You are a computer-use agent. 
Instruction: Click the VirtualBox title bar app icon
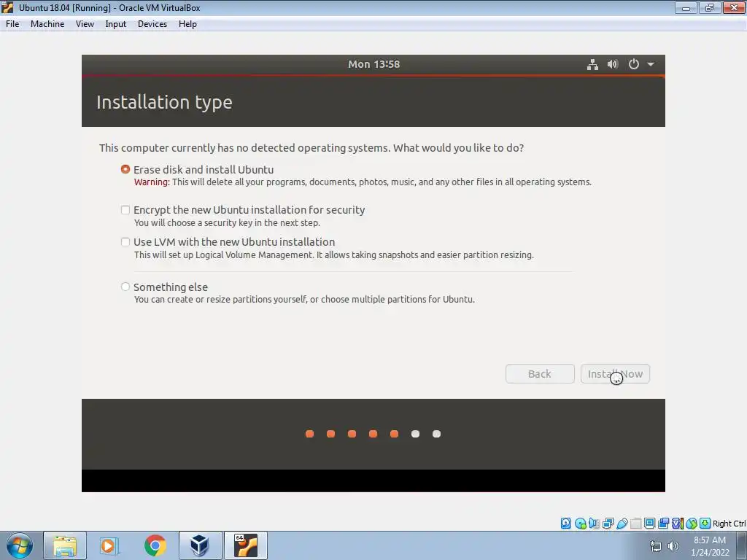click(7, 7)
